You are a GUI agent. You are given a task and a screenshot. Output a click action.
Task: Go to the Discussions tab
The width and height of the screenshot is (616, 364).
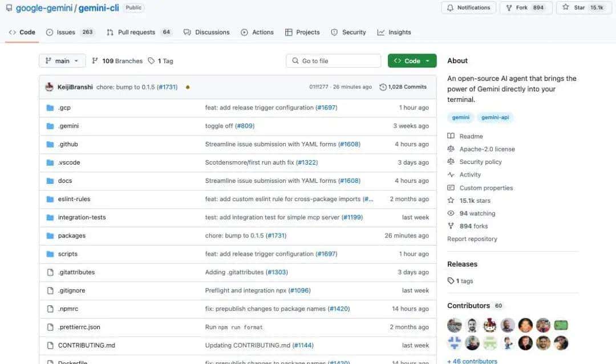click(206, 32)
